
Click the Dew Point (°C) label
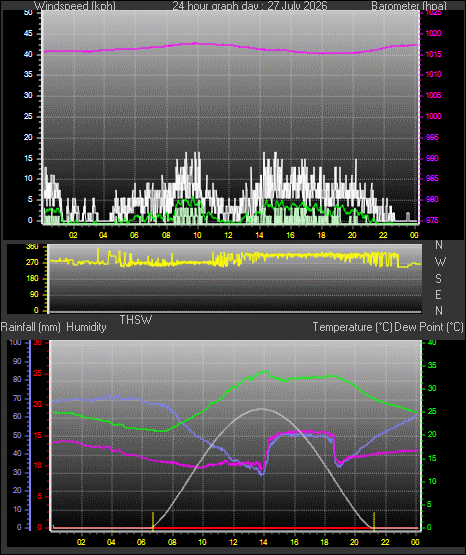click(x=429, y=327)
